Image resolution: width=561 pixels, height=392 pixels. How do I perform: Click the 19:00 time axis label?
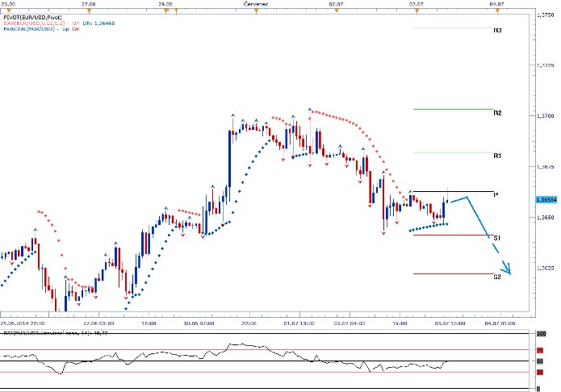click(x=400, y=323)
